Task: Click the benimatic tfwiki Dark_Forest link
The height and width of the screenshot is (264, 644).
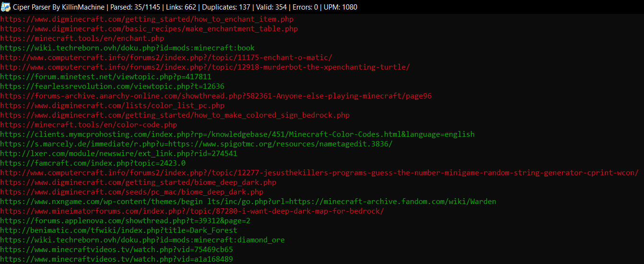Action: [118, 230]
